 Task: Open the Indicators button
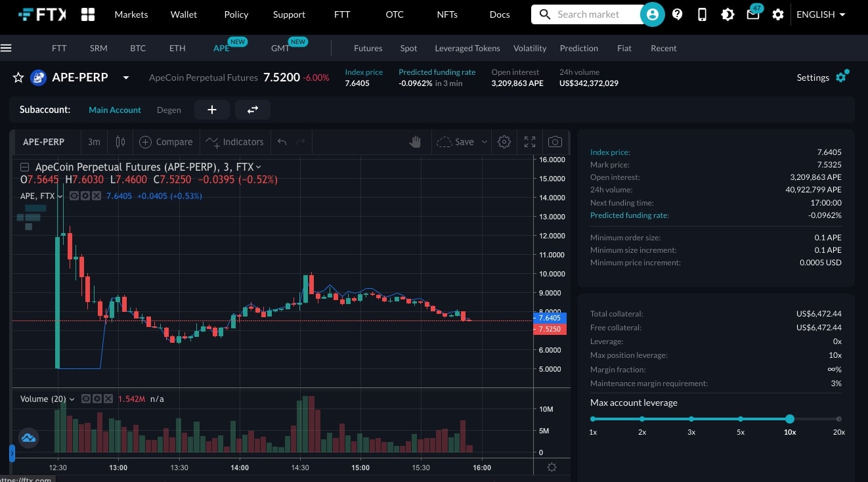(x=234, y=142)
